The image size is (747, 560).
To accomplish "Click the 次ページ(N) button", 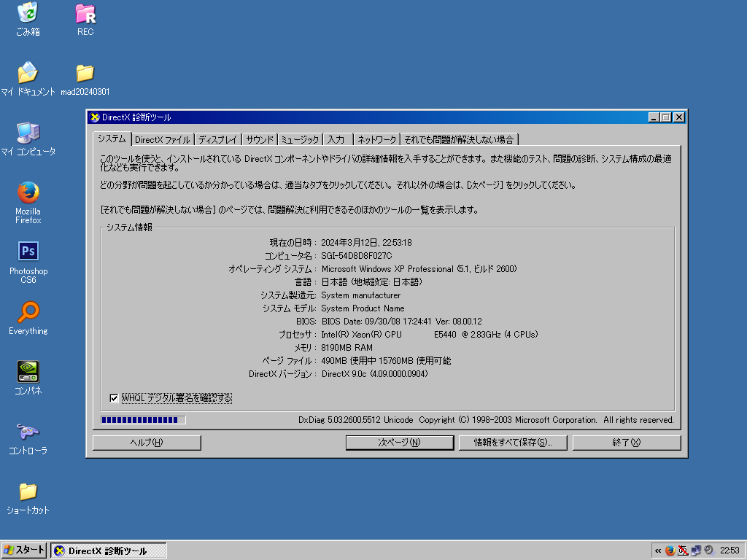I will [x=400, y=443].
